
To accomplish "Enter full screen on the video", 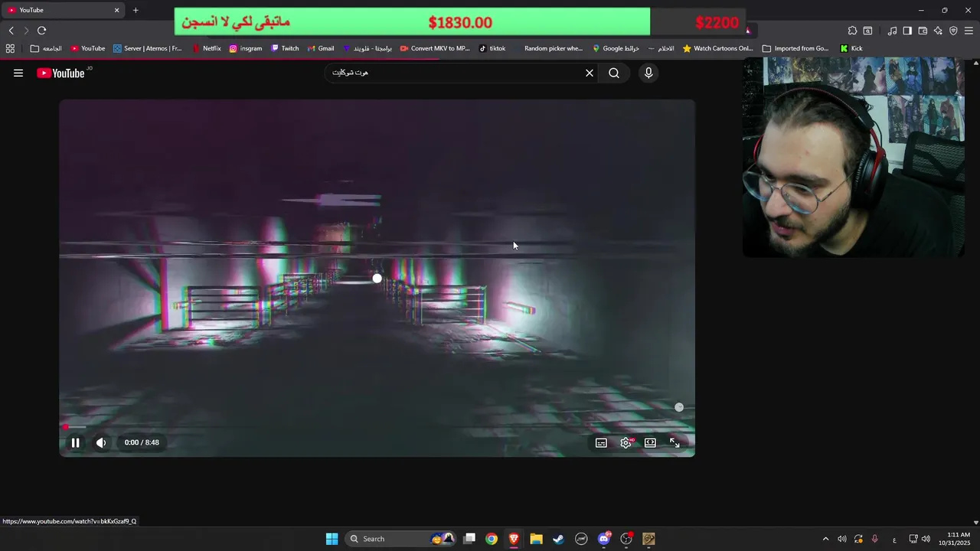I will click(x=675, y=443).
